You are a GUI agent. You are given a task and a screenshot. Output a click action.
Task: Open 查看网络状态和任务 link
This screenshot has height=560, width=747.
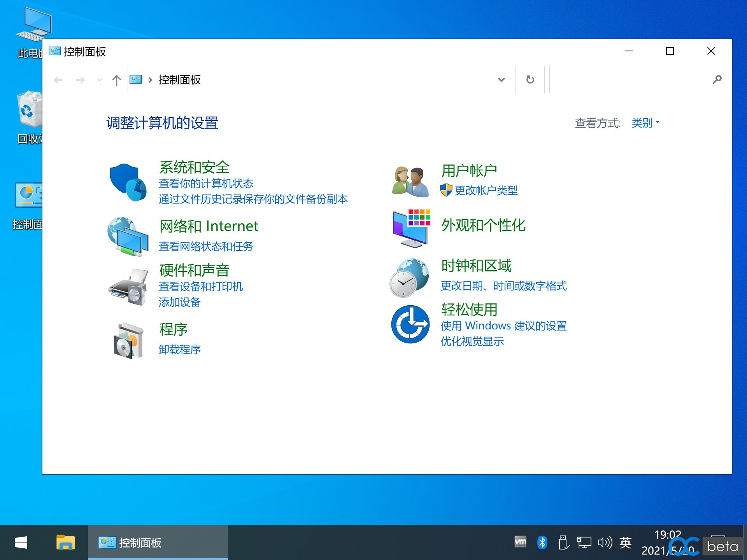tap(206, 247)
